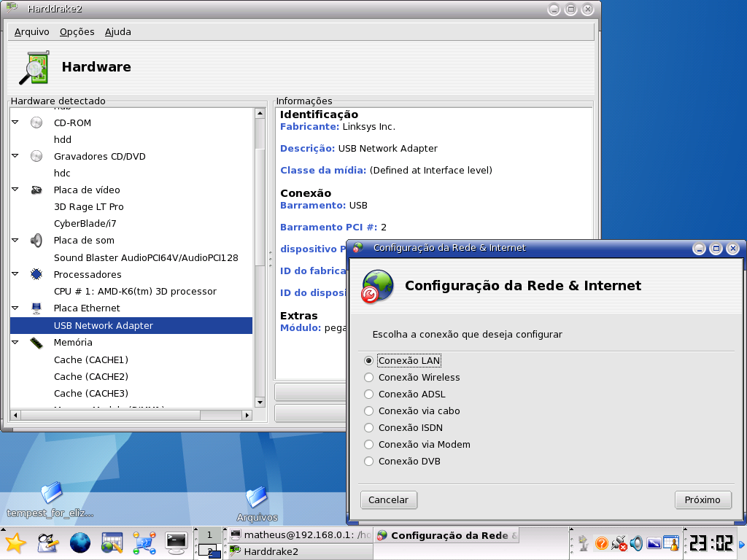Open the Arquivo menu

click(x=32, y=32)
